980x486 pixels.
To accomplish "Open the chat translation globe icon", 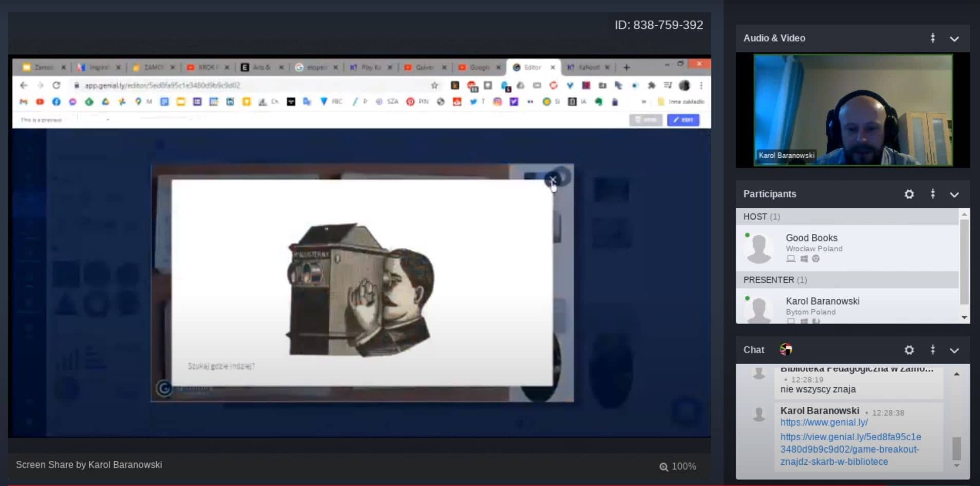I will (x=786, y=350).
